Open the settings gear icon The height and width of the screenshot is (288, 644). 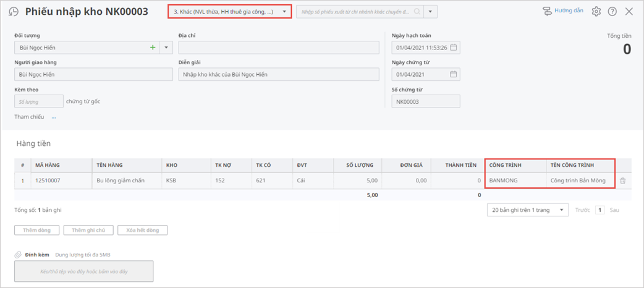596,12
